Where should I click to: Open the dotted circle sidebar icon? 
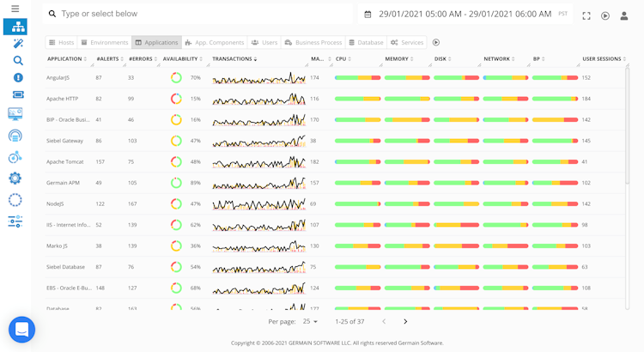[x=15, y=200]
